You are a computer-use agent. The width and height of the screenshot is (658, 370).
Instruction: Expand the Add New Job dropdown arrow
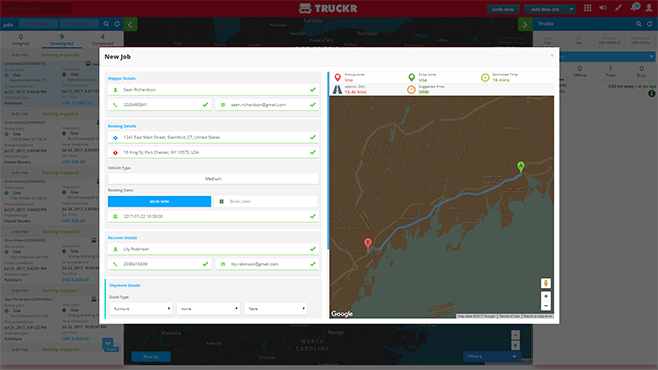[572, 9]
